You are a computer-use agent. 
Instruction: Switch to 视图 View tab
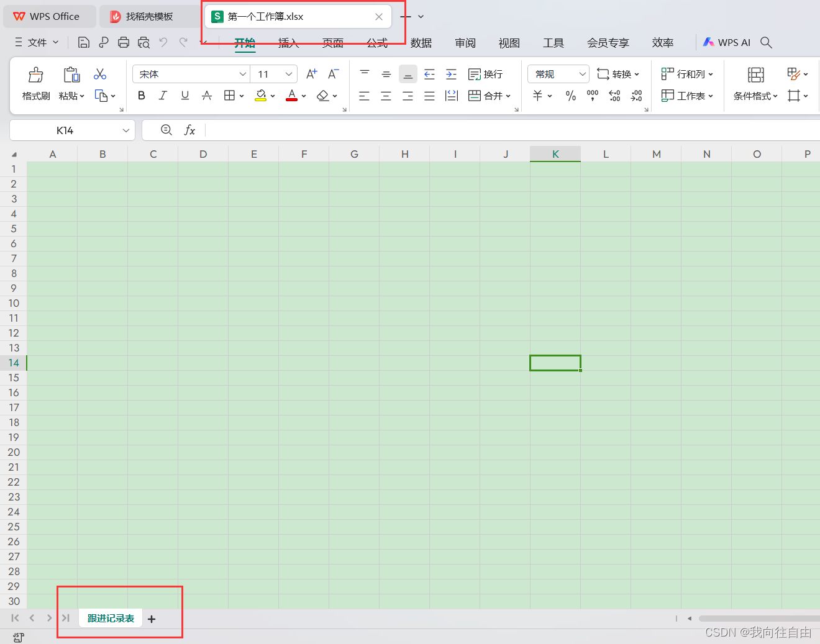pos(509,43)
